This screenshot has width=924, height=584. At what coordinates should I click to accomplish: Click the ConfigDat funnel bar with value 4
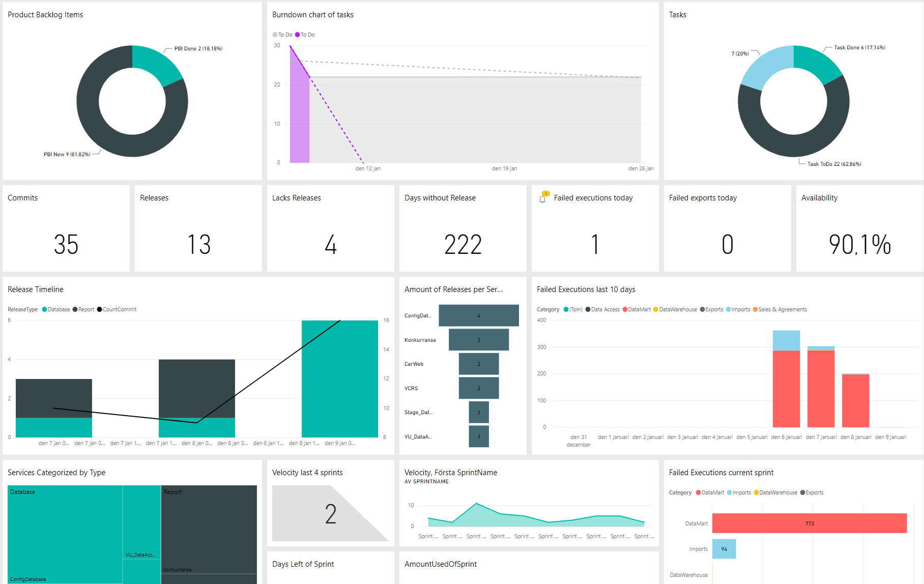(478, 315)
